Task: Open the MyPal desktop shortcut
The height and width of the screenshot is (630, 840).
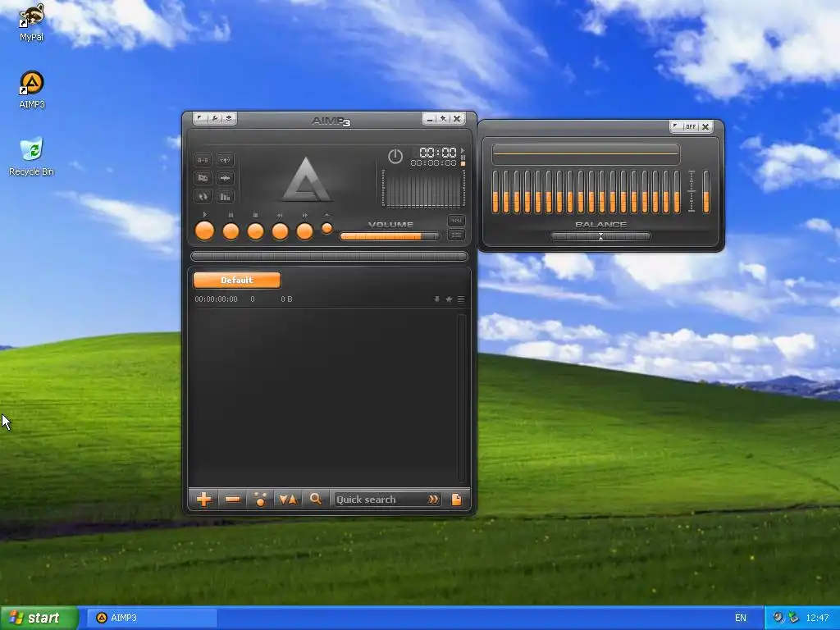Action: pyautogui.click(x=32, y=22)
